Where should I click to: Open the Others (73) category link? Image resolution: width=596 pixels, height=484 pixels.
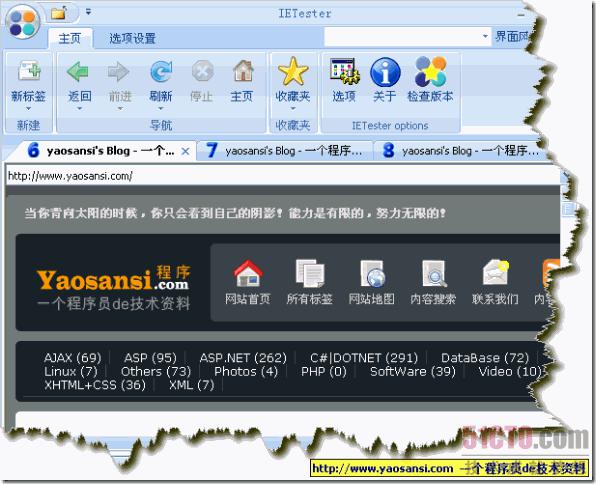[156, 371]
